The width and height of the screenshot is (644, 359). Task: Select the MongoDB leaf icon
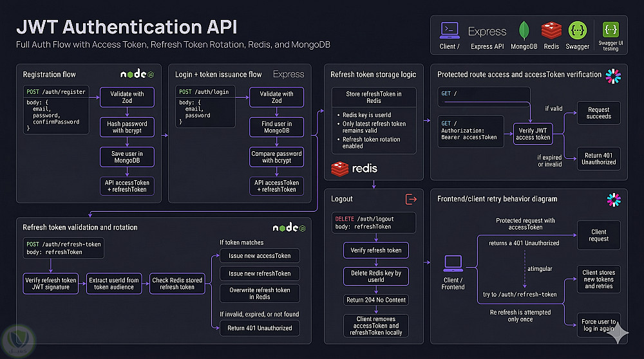(524, 31)
